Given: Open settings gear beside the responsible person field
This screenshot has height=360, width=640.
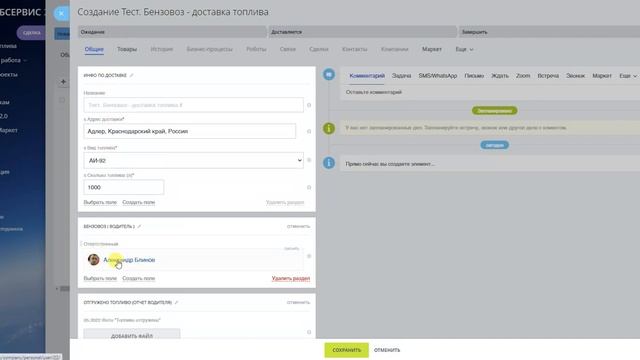Looking at the screenshot, I should pyautogui.click(x=309, y=256).
